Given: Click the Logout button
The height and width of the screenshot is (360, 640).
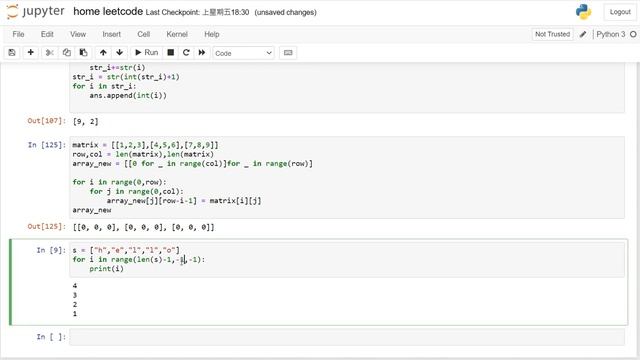Looking at the screenshot, I should pyautogui.click(x=620, y=12).
